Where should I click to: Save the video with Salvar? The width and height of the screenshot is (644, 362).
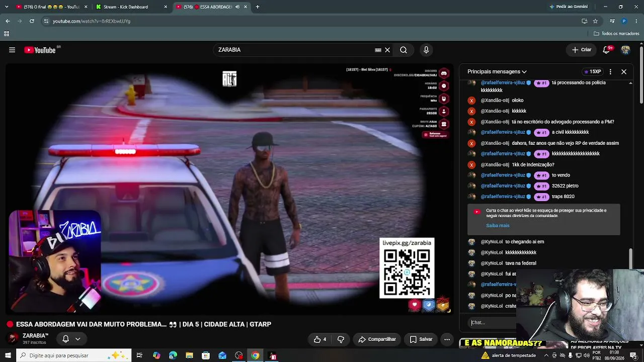point(421,339)
